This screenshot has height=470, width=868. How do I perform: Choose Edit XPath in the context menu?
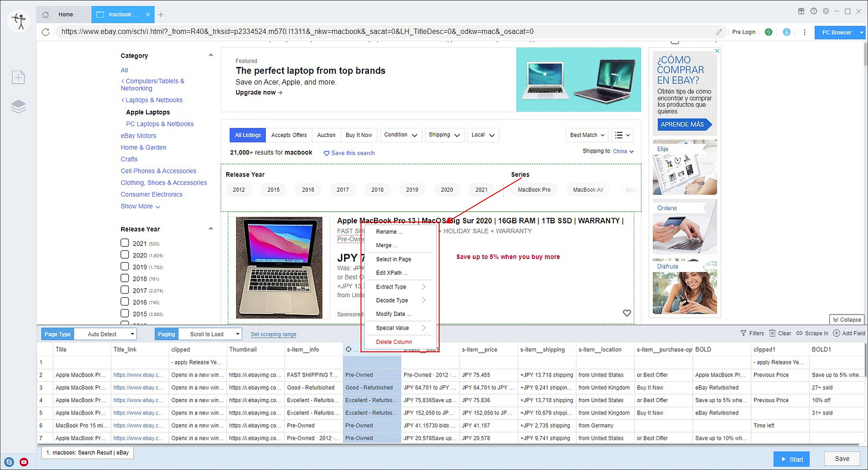[x=392, y=273]
